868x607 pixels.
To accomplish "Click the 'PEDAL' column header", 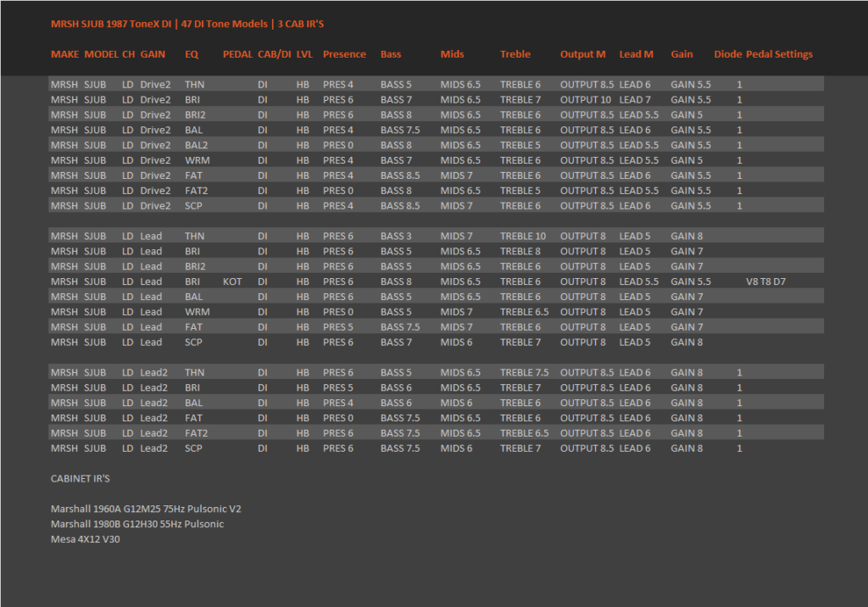I will 237,54.
